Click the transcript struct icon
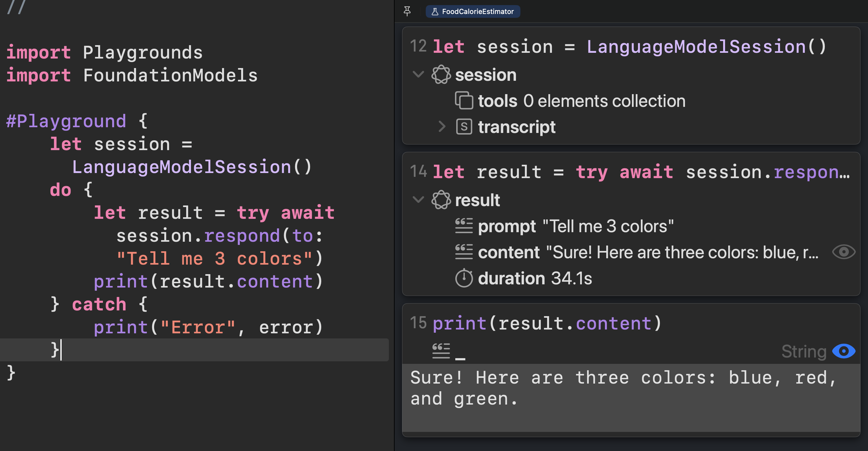The image size is (868, 451). (464, 127)
